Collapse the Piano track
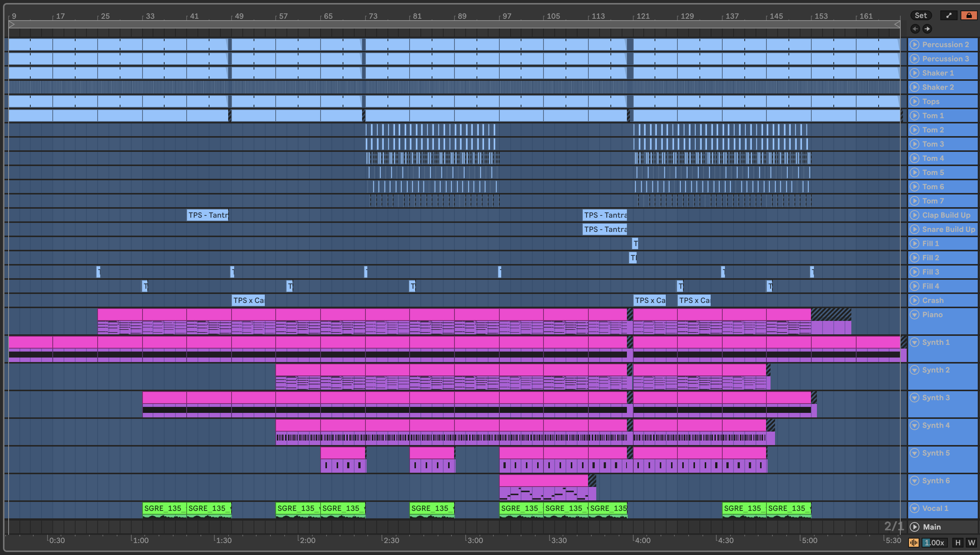The width and height of the screenshot is (980, 555). coord(915,315)
